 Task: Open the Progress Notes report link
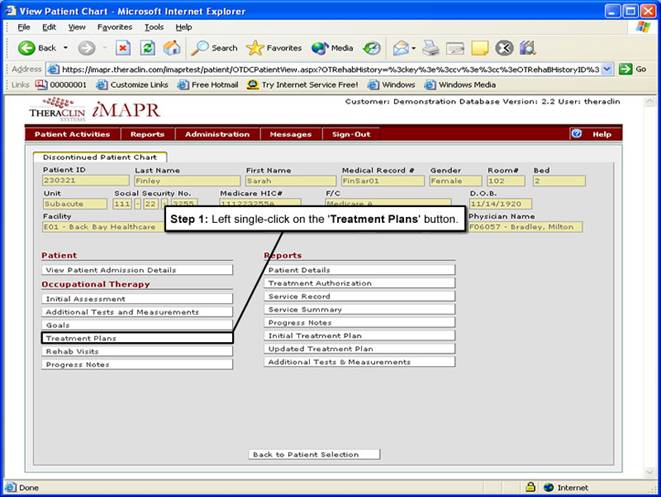tap(360, 323)
